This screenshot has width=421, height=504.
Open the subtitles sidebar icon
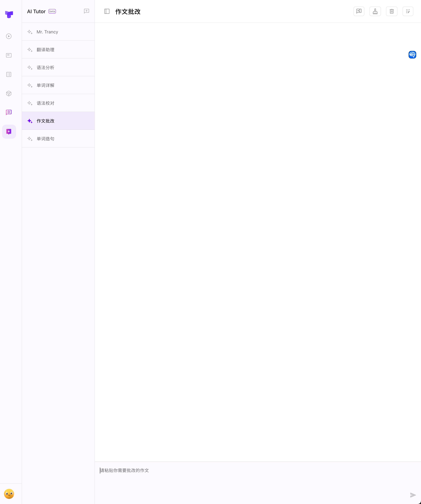point(9,55)
